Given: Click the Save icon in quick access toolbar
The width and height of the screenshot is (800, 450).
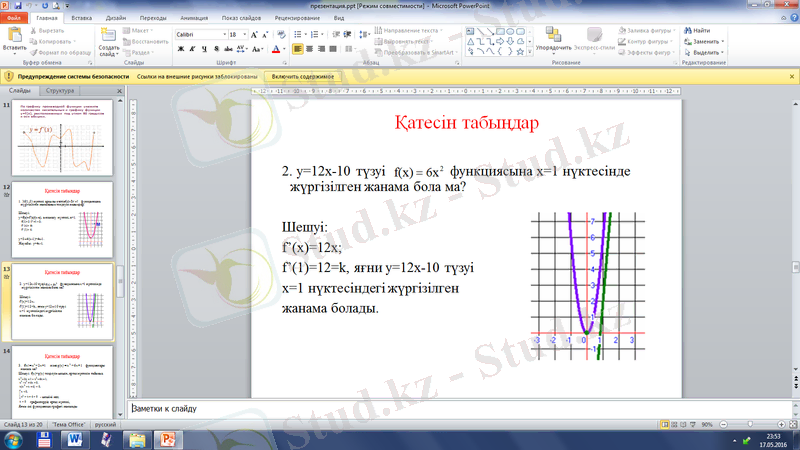Looking at the screenshot, I should [19, 5].
